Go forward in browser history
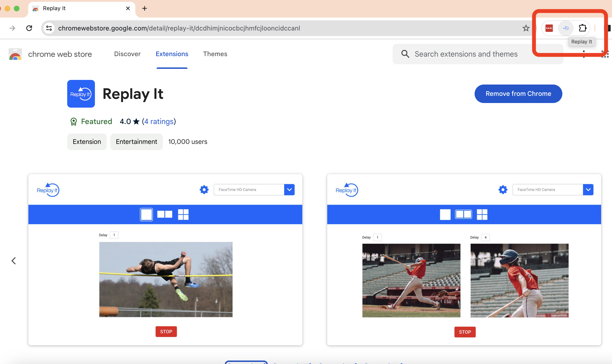 (12, 28)
